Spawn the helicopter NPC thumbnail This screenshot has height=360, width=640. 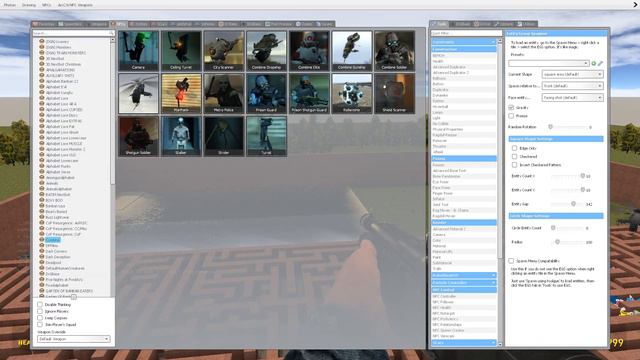pos(138,93)
